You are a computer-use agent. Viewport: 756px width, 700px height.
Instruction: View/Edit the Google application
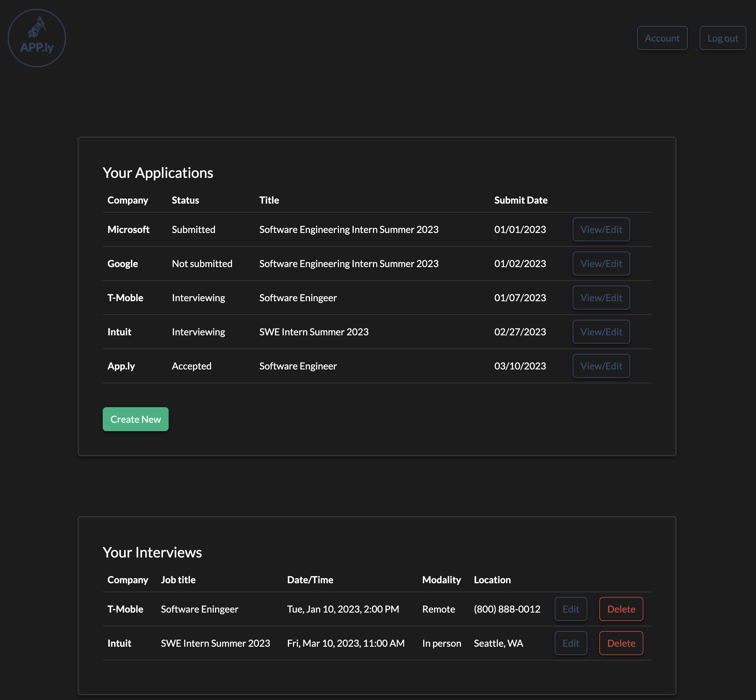click(601, 264)
